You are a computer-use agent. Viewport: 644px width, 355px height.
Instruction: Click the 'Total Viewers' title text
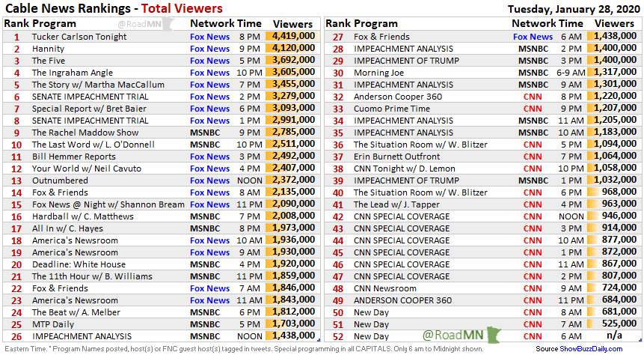point(182,8)
